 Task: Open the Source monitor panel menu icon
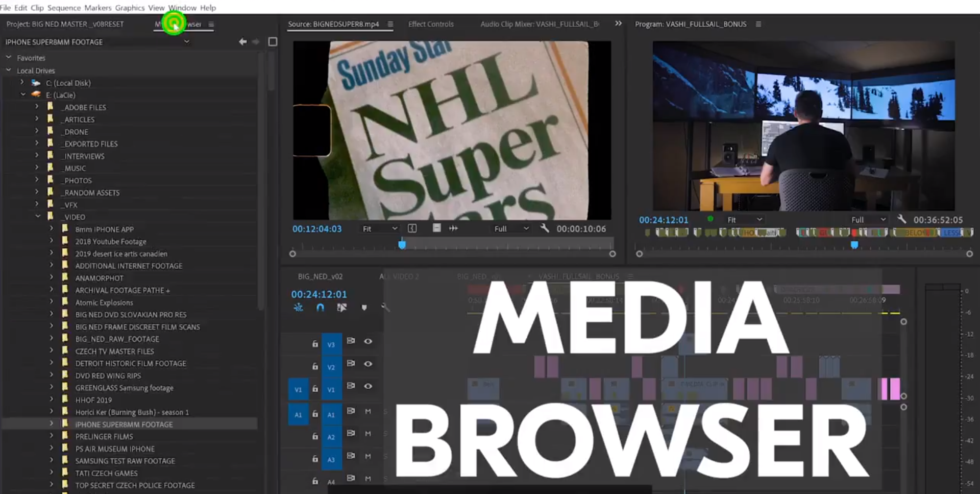tap(390, 24)
